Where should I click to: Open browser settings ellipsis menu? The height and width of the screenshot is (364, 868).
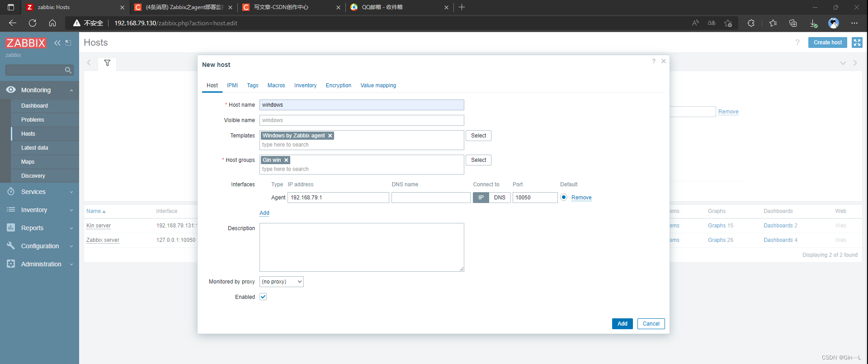coord(854,23)
